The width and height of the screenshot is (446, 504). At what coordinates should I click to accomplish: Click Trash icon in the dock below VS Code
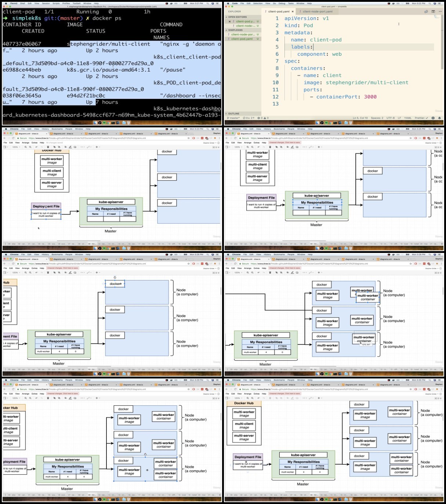[351, 123]
